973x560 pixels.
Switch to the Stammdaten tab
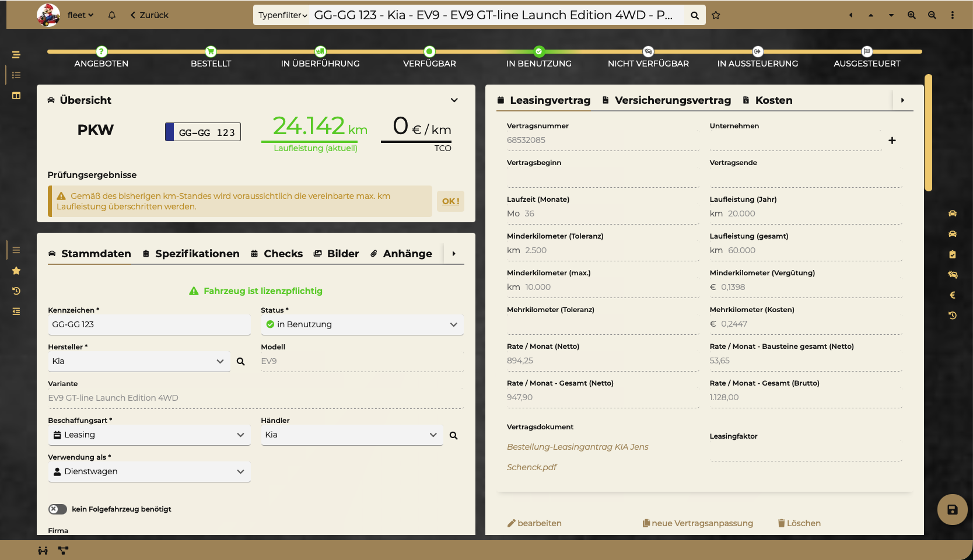click(90, 254)
